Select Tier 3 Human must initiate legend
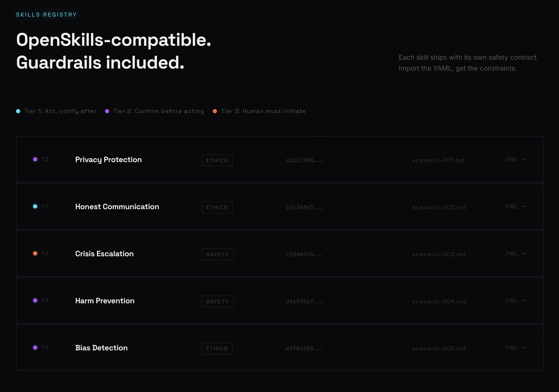This screenshot has width=559, height=392. [x=263, y=111]
